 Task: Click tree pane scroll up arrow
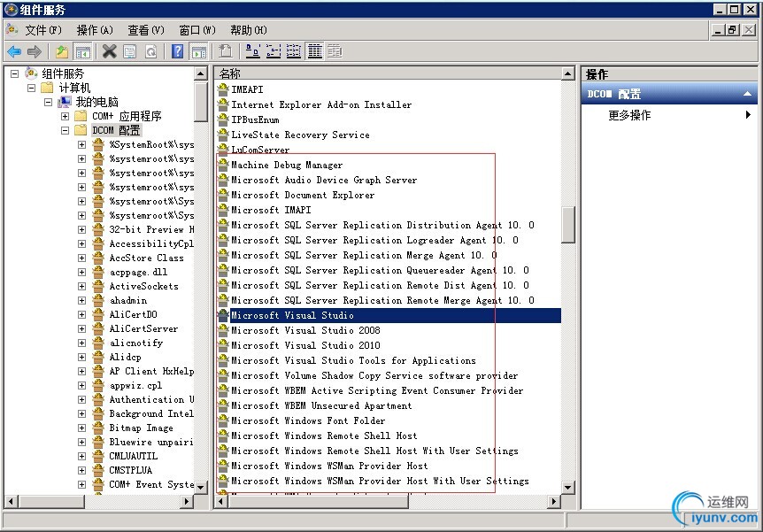point(200,73)
